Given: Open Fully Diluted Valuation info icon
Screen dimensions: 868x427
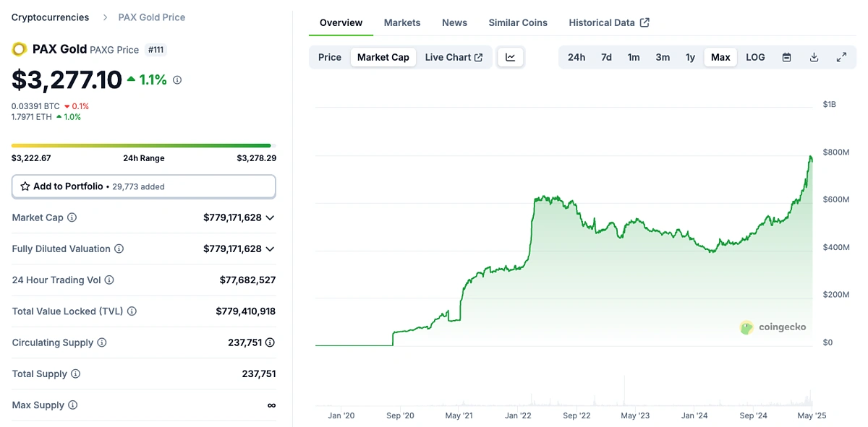Looking at the screenshot, I should pos(119,249).
